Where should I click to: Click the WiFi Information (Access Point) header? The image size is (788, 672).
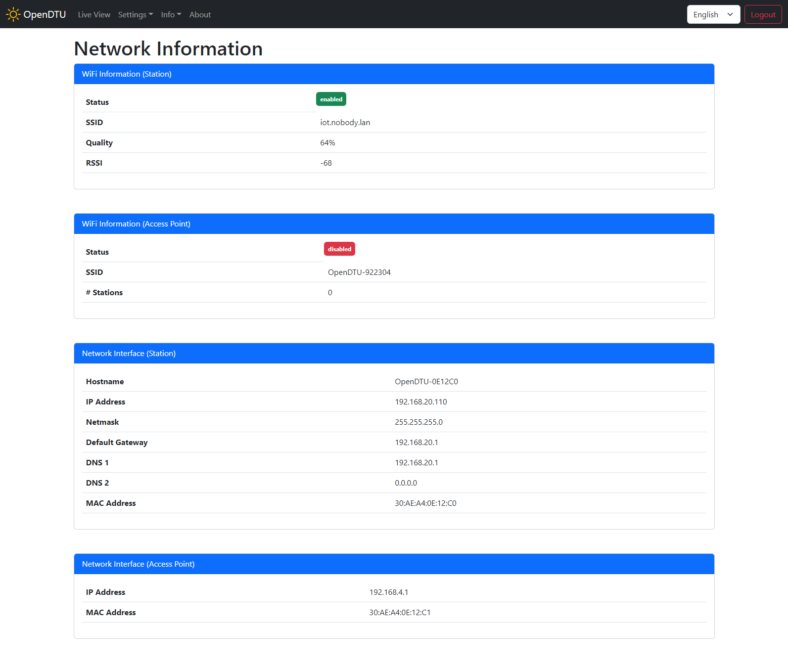(x=136, y=224)
